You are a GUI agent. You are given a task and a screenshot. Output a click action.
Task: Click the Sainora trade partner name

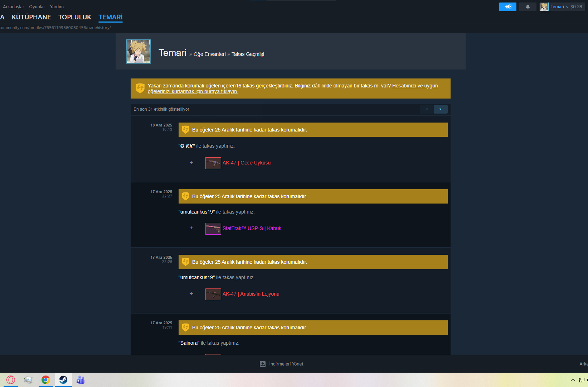189,343
